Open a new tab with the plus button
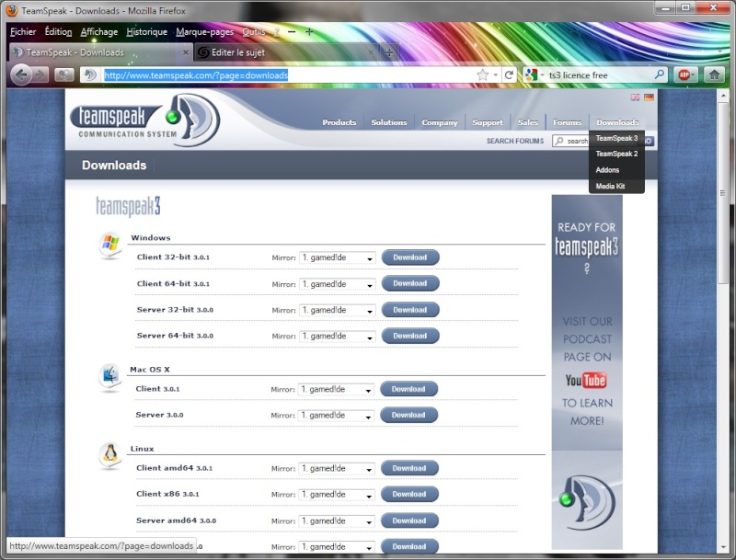Screen dimensions: 736x560 point(389,52)
